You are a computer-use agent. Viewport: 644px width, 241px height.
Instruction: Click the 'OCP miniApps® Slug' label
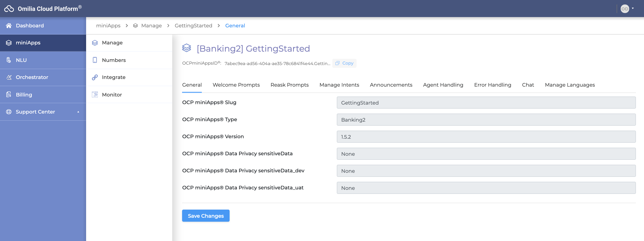pos(209,102)
